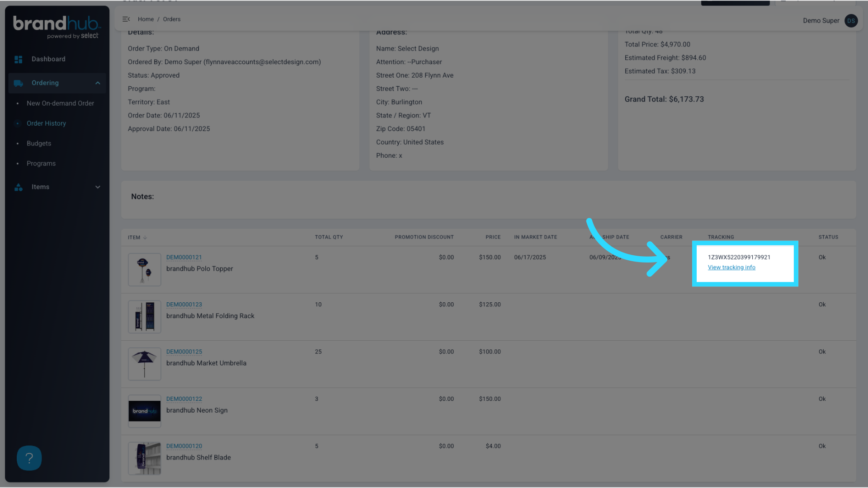Collapse the Ordering section chevron
Image resolution: width=868 pixels, height=488 pixels.
point(98,83)
